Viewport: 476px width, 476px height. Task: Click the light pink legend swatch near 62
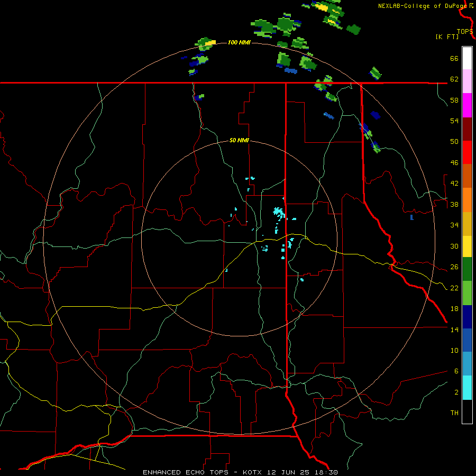(467, 81)
